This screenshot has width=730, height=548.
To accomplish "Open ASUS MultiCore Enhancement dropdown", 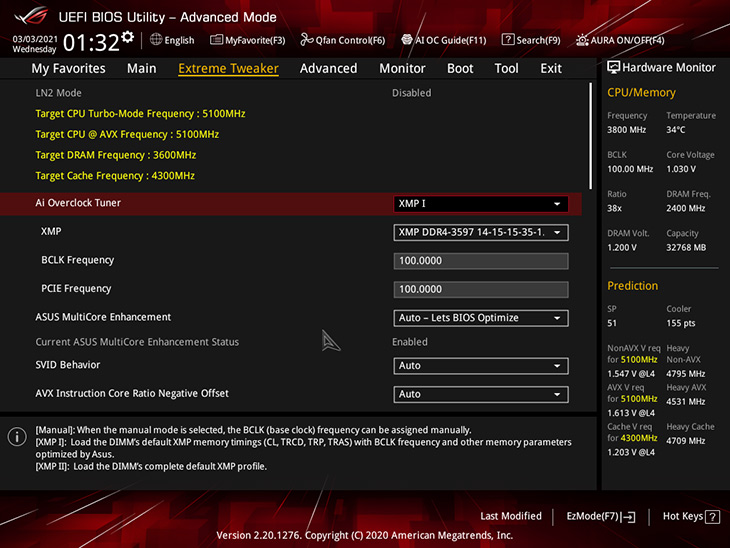I will click(x=481, y=318).
